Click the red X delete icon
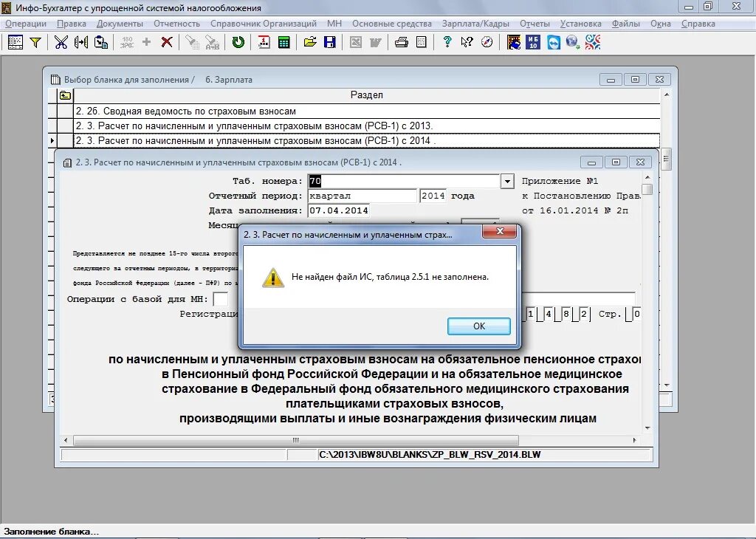The height and width of the screenshot is (539, 756). tap(167, 42)
